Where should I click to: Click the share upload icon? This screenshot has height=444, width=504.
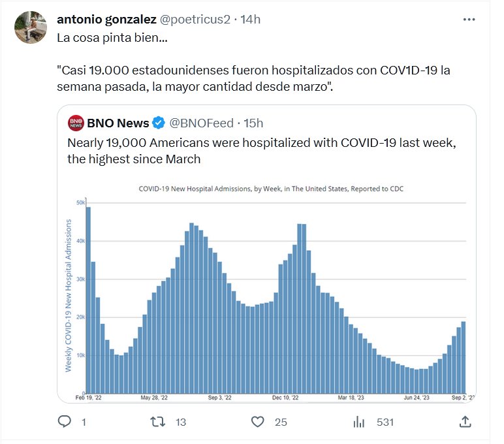click(x=465, y=422)
